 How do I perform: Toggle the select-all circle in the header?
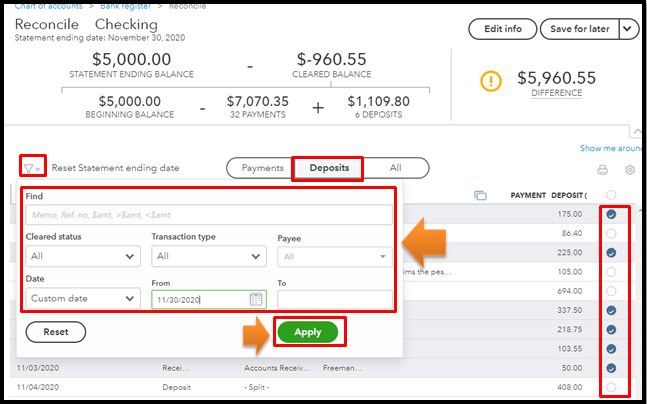coord(610,195)
